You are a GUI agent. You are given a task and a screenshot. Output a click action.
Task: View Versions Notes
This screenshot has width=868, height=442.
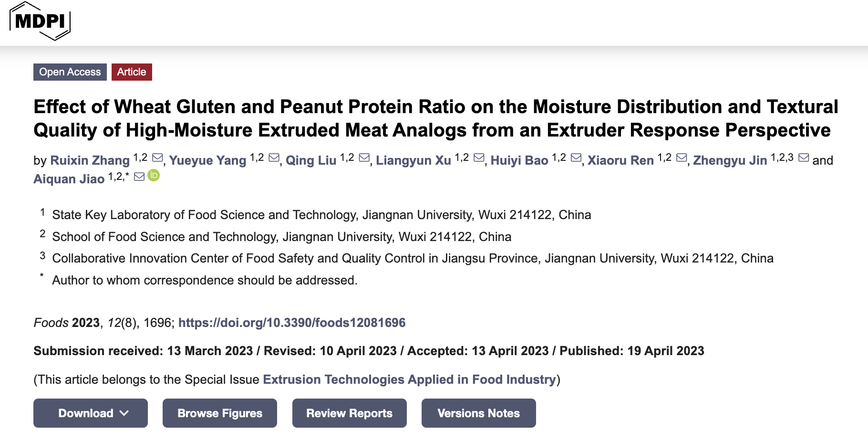click(x=479, y=413)
